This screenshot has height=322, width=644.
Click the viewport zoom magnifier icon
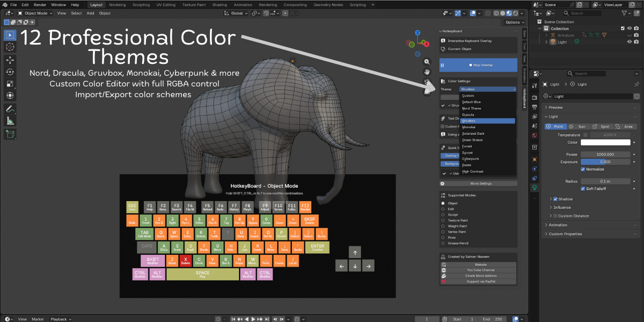427,62
